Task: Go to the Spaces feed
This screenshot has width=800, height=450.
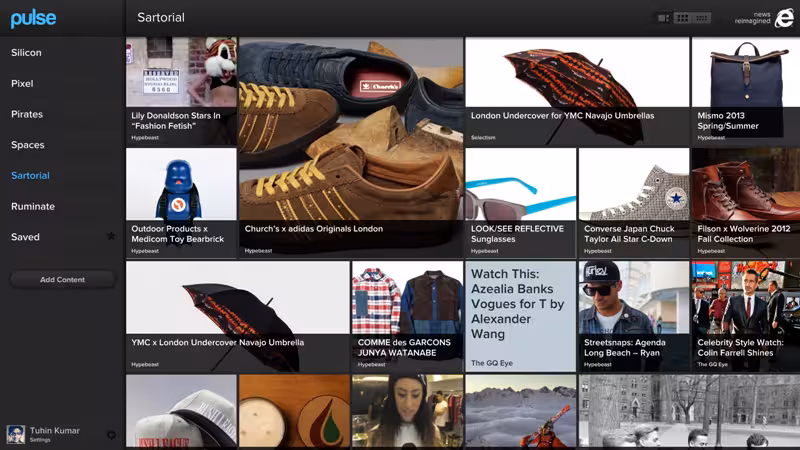Action: pos(28,145)
